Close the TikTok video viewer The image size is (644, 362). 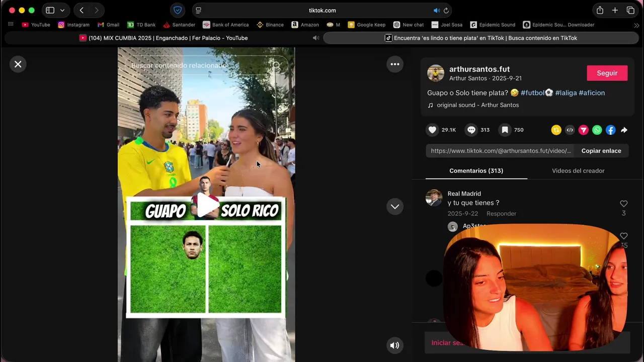(x=18, y=64)
